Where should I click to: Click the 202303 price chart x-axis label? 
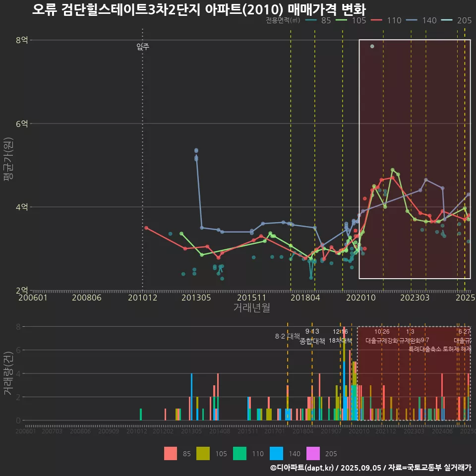[x=415, y=297]
